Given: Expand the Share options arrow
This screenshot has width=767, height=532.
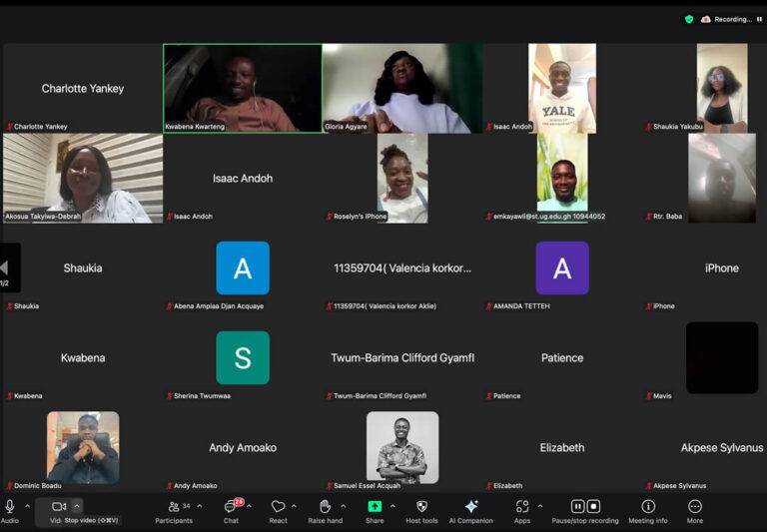Looking at the screenshot, I should pos(392,506).
